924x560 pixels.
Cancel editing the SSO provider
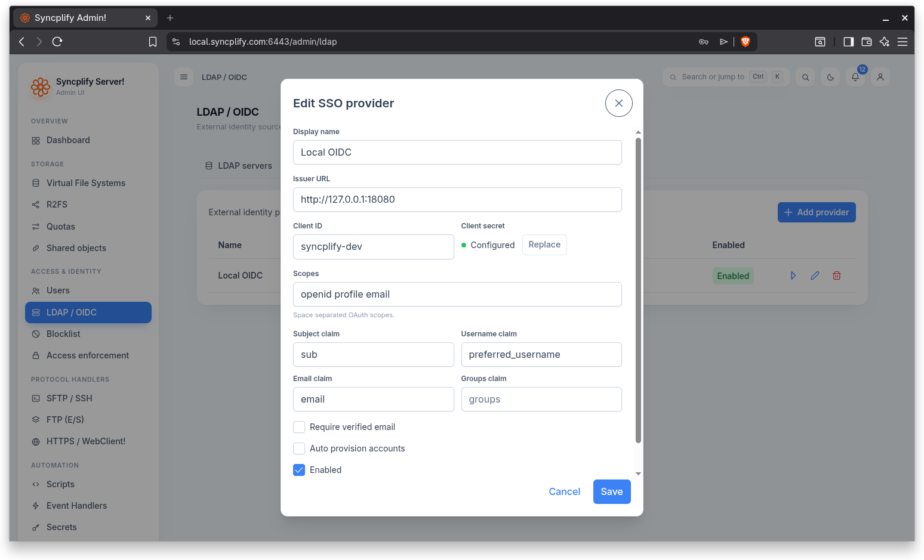[x=564, y=491]
